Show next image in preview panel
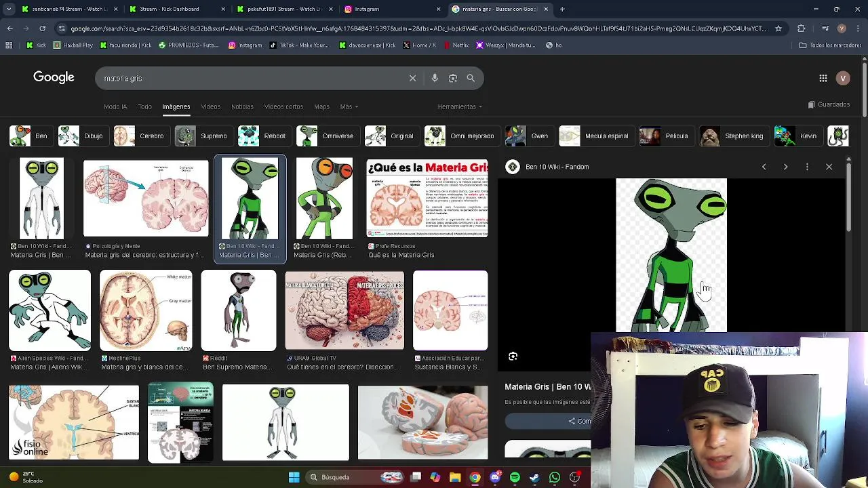This screenshot has height=488, width=868. pos(785,167)
